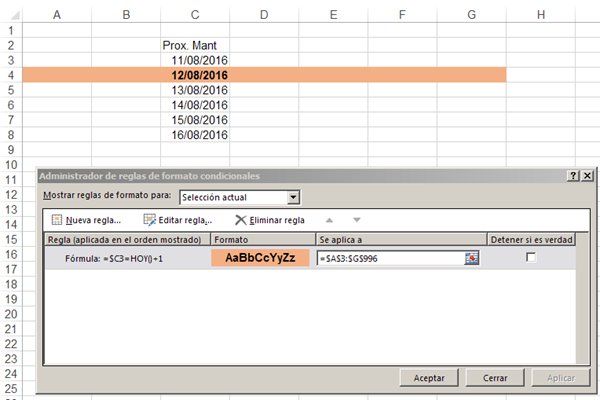The width and height of the screenshot is (600, 400).
Task: Select the rule Fórmula: =$C3=HOY()+1
Action: click(114, 259)
